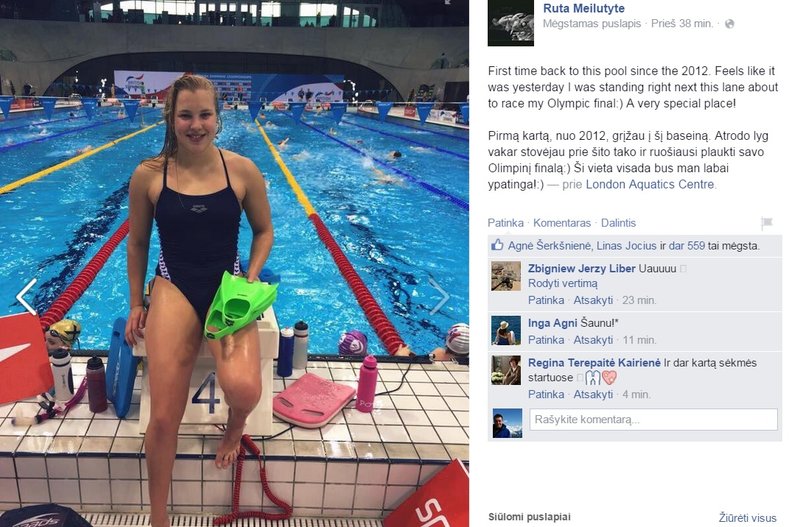This screenshot has width=800, height=527.
Task: Click Komentaras under the post
Action: click(562, 223)
